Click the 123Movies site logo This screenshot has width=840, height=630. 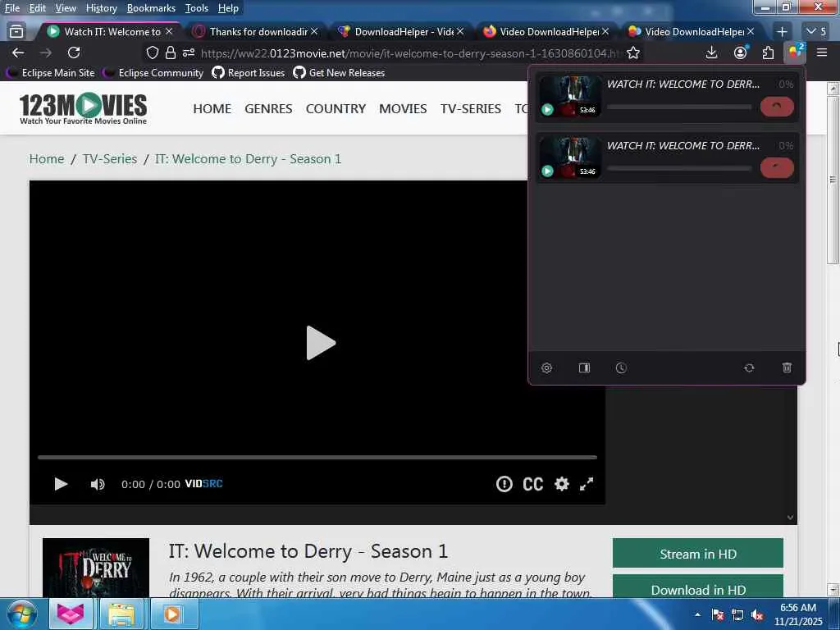[83, 109]
